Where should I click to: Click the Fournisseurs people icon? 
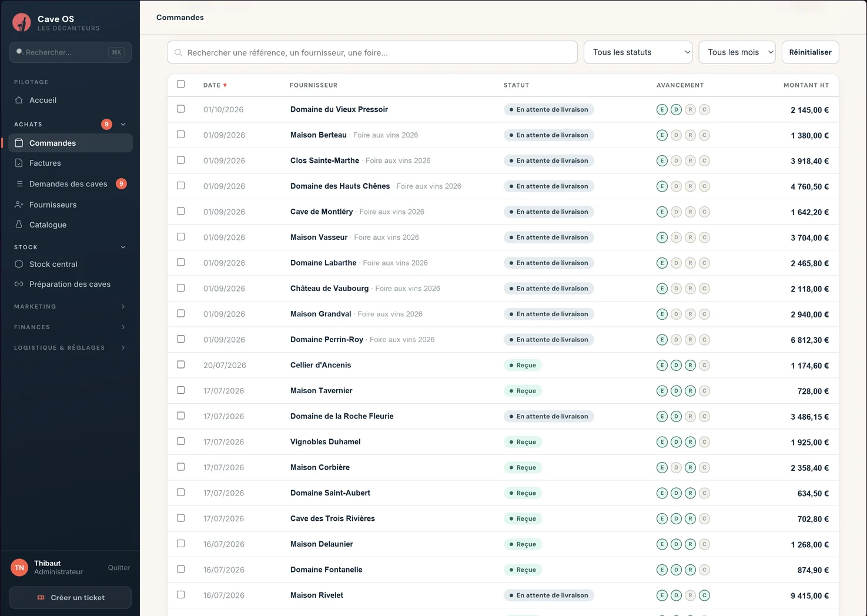(19, 205)
